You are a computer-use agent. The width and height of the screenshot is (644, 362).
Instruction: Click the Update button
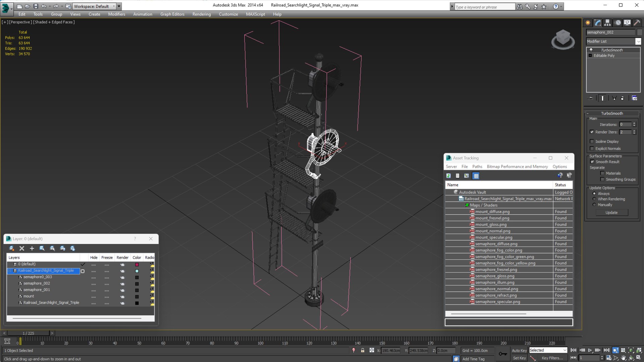[x=611, y=213]
